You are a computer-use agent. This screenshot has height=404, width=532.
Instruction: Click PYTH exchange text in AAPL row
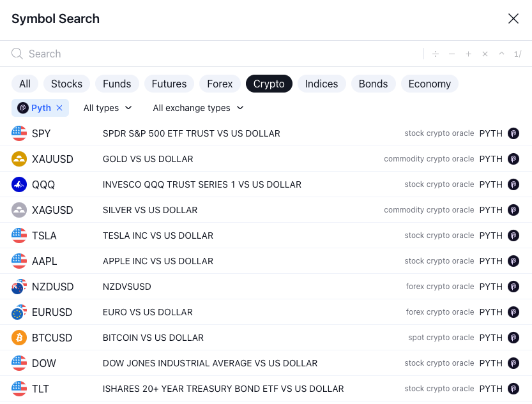point(490,261)
